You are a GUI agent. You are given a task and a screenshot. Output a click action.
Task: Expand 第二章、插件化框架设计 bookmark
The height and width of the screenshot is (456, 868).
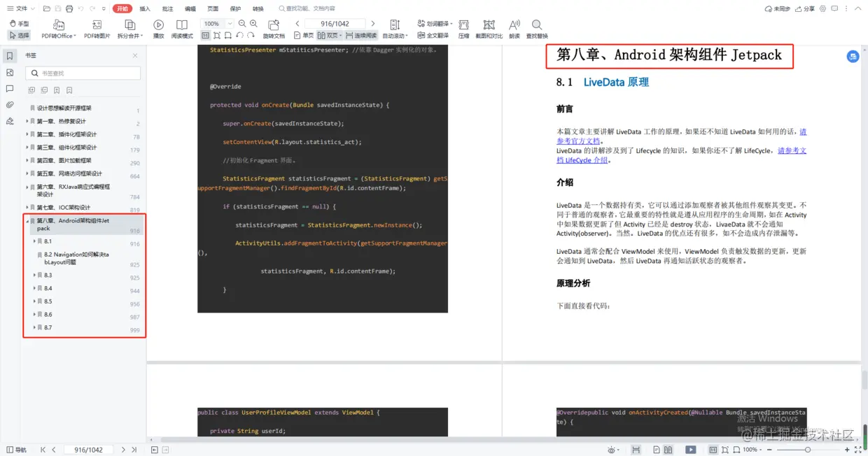pos(27,134)
